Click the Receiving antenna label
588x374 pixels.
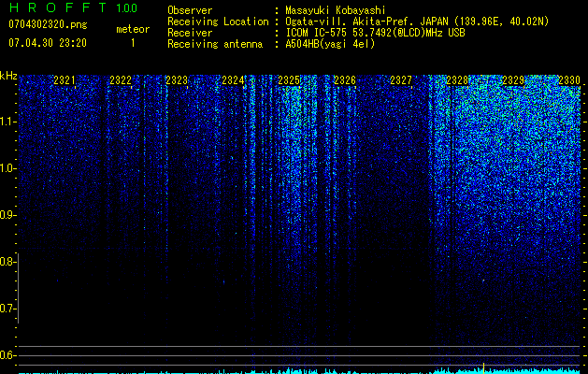(215, 44)
